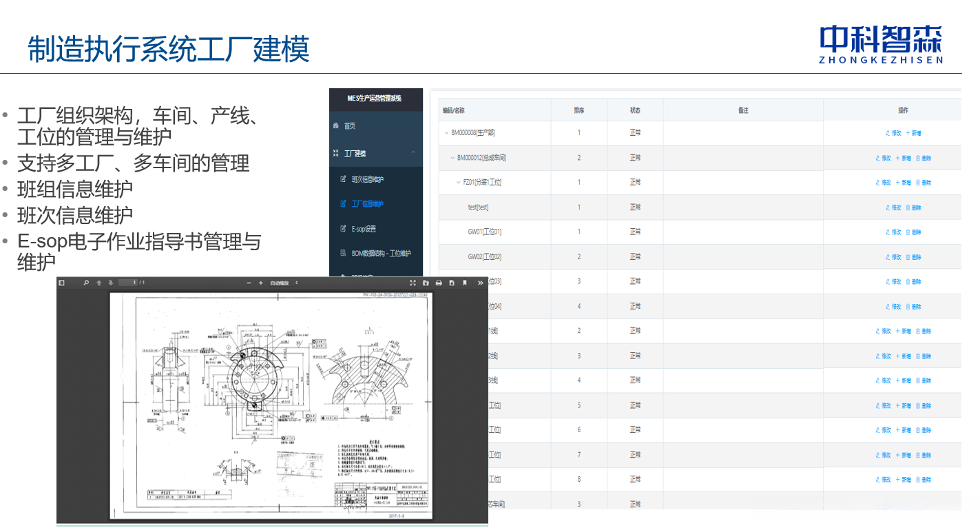Click 修改 for GW02[工位02] row
This screenshot has width=980, height=528.
coord(893,257)
